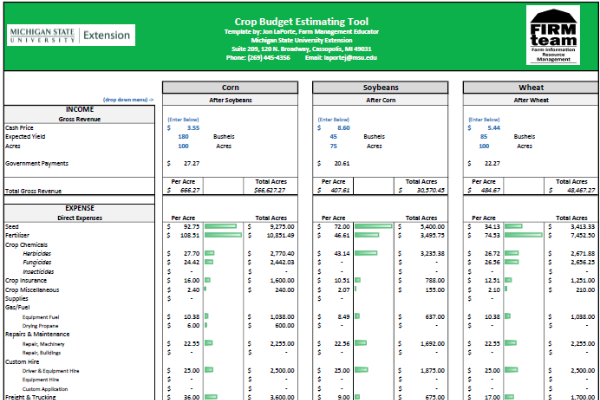Screen dimensions: 600x400
Task: Select the soybeans expected yield 45 cell
Action: [x=347, y=136]
